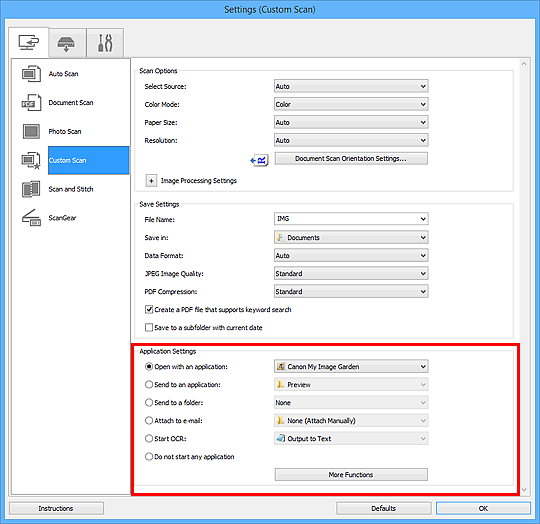Viewport: 540px width, 524px height.
Task: Select Start OCR radio button
Action: [149, 439]
